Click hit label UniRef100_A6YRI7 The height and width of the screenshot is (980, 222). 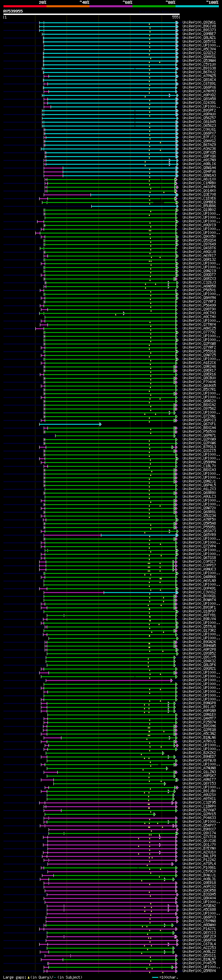point(199,256)
